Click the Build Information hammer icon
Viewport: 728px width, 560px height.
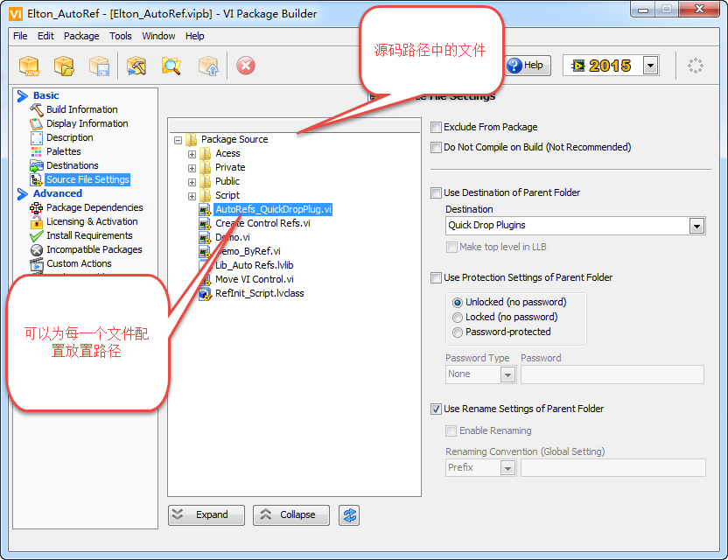[37, 109]
